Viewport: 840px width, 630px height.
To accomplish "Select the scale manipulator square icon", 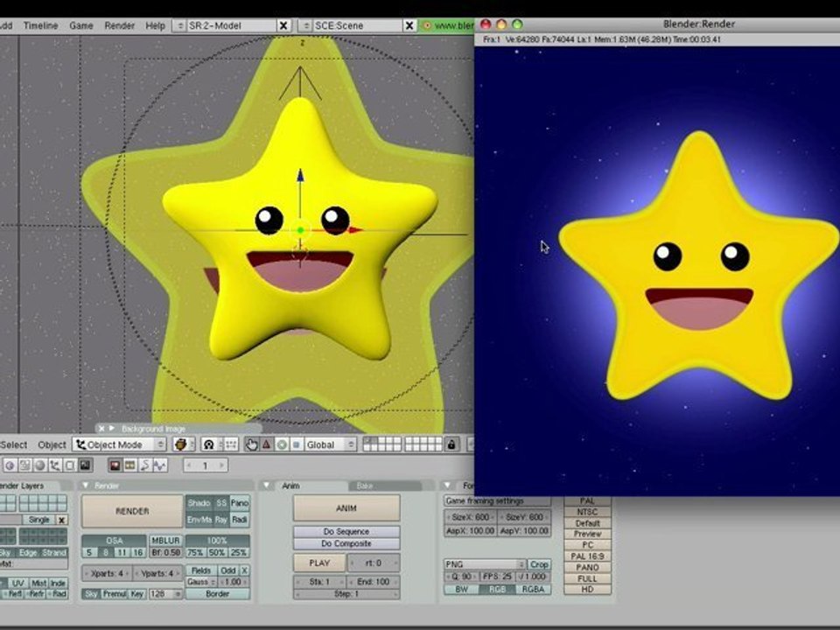I will click(297, 444).
